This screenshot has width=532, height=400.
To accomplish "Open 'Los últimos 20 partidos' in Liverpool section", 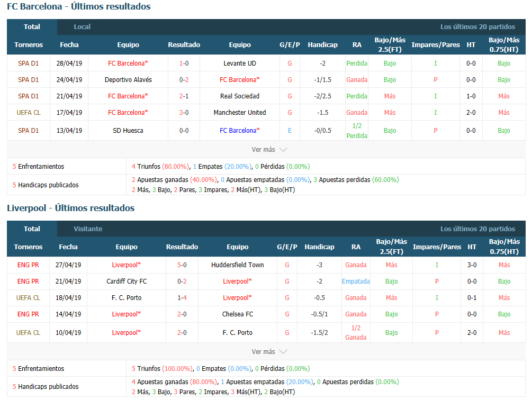I will (477, 229).
